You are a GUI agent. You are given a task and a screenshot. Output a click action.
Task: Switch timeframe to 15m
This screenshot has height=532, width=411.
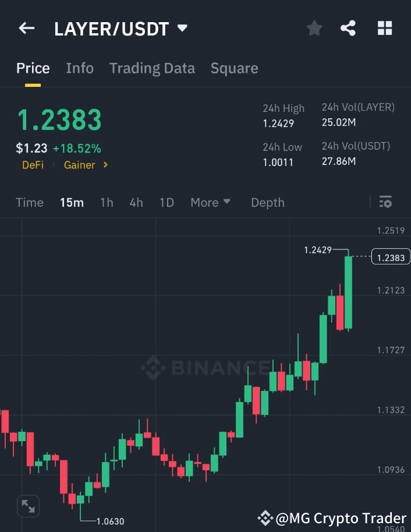pos(72,202)
